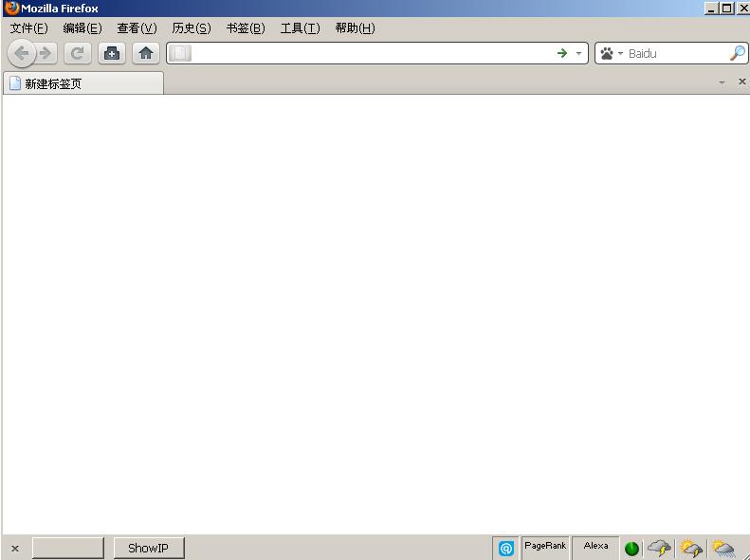
Task: Click the magnifier search icon
Action: click(737, 53)
